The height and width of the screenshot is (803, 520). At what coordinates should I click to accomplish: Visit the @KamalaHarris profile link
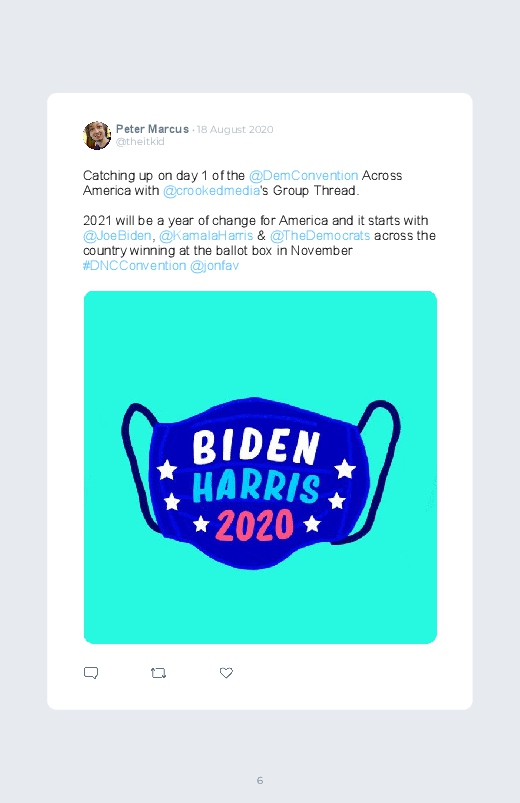point(206,236)
